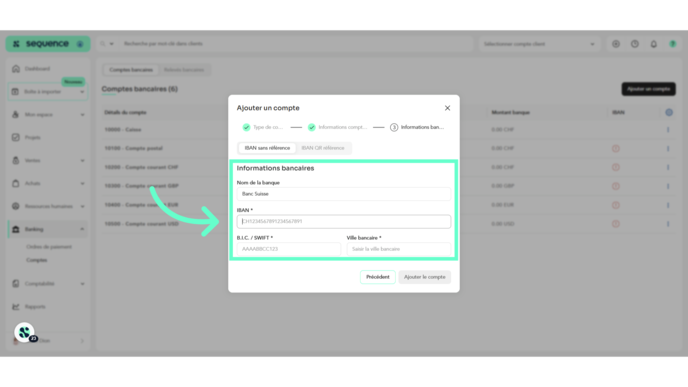688x387 pixels.
Task: Open the Rapports chart icon
Action: [x=16, y=307]
